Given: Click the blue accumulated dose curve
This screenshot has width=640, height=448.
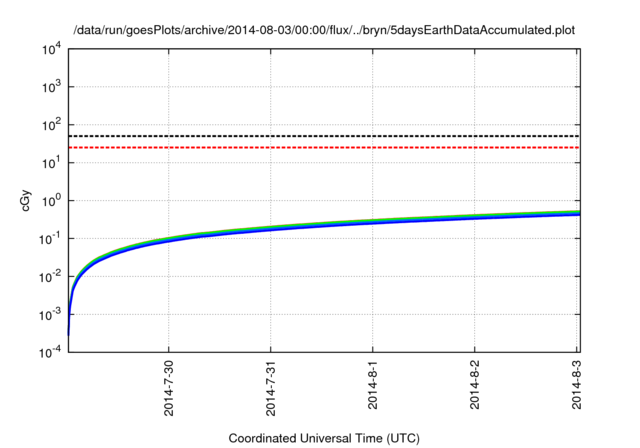Looking at the screenshot, I should [x=322, y=226].
